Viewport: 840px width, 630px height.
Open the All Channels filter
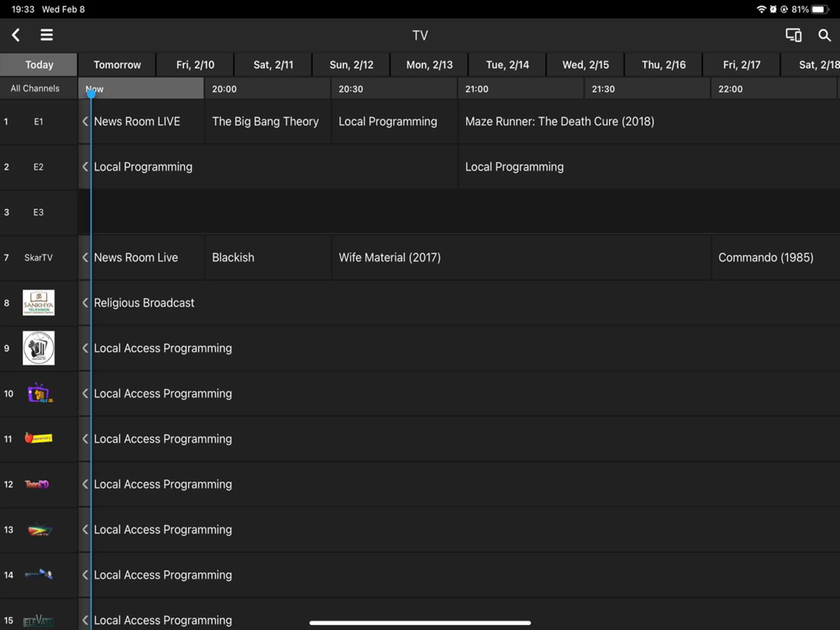[34, 88]
